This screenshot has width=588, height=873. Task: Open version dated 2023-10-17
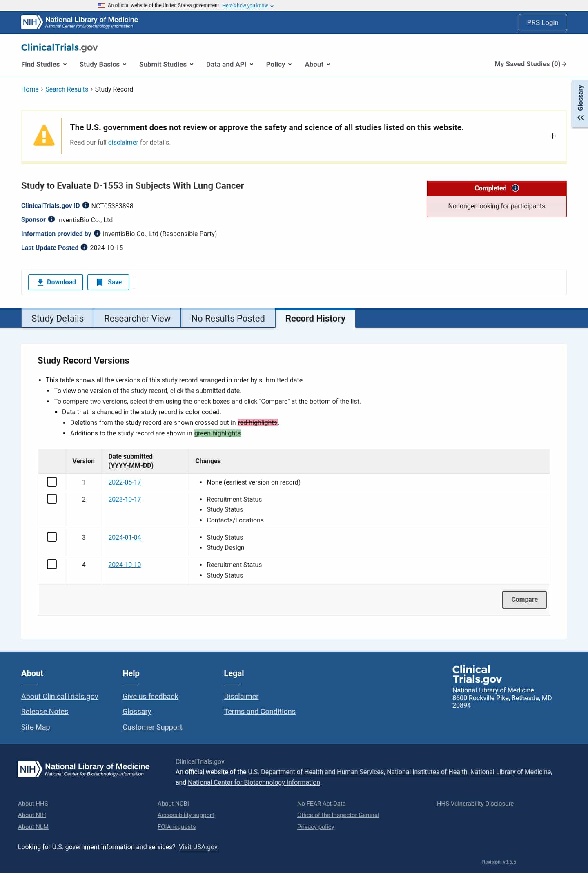(125, 499)
